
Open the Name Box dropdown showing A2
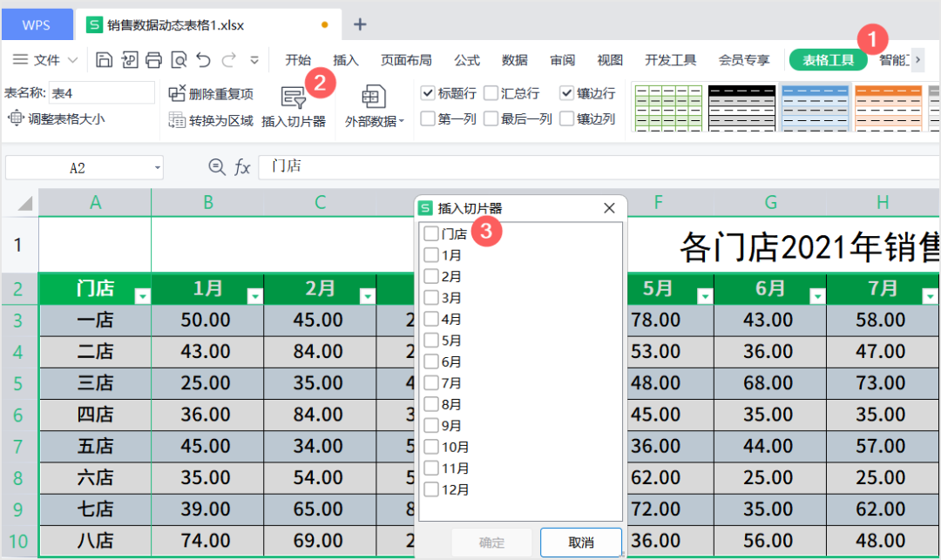pyautogui.click(x=156, y=166)
